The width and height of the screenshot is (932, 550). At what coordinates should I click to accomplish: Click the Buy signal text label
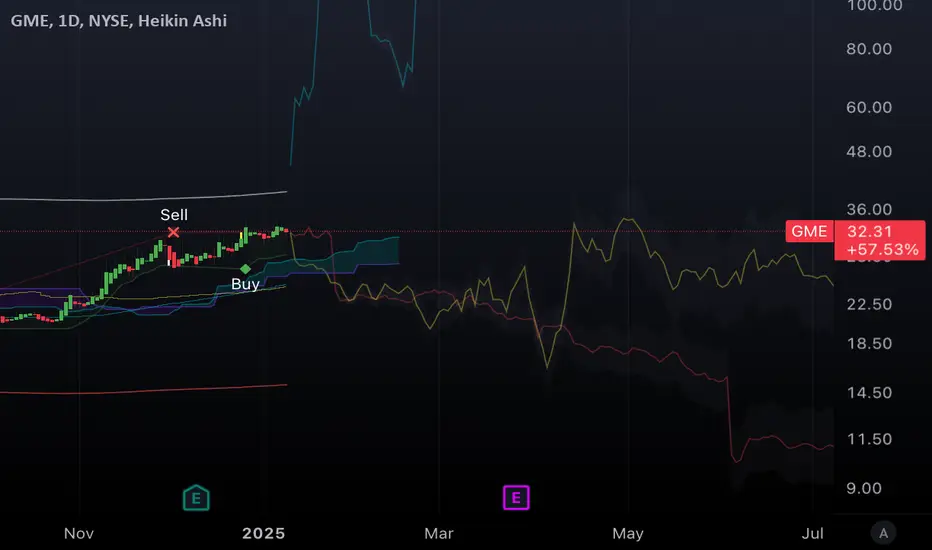245,284
